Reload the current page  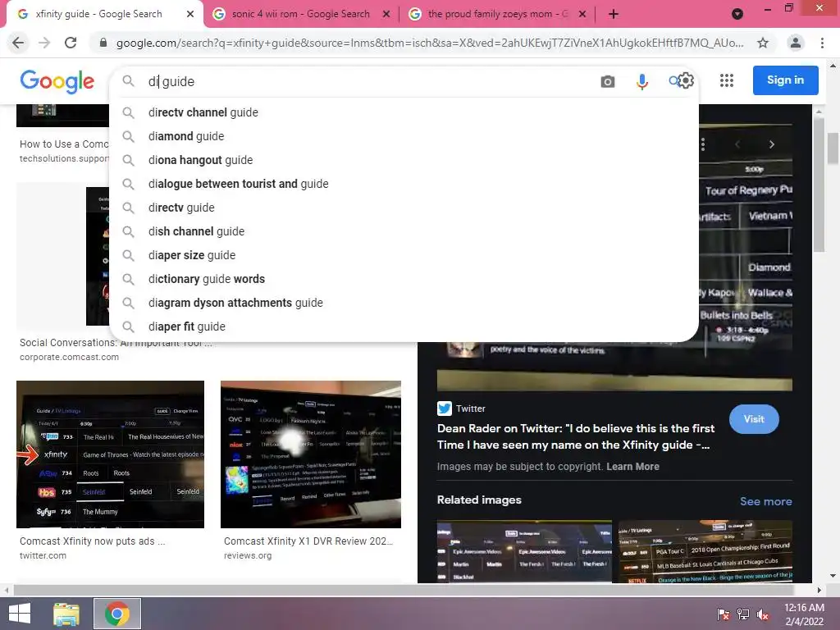71,43
